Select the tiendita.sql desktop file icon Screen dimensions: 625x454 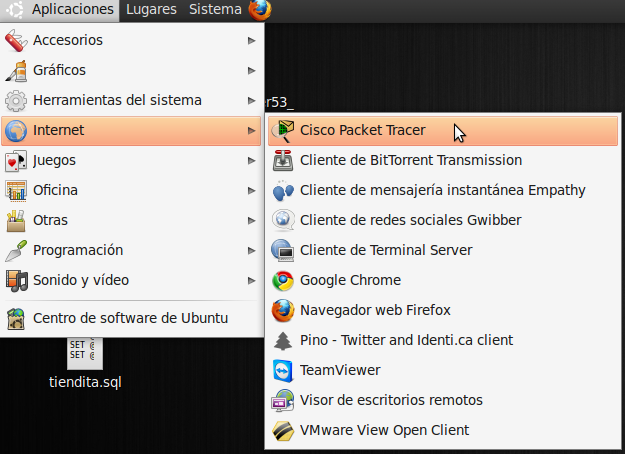pos(85,354)
